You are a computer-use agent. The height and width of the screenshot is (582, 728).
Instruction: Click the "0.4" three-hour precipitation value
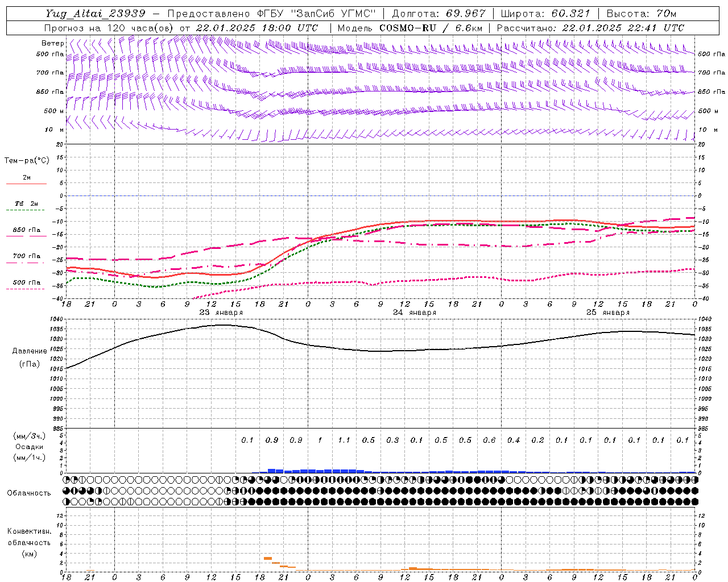tap(514, 440)
